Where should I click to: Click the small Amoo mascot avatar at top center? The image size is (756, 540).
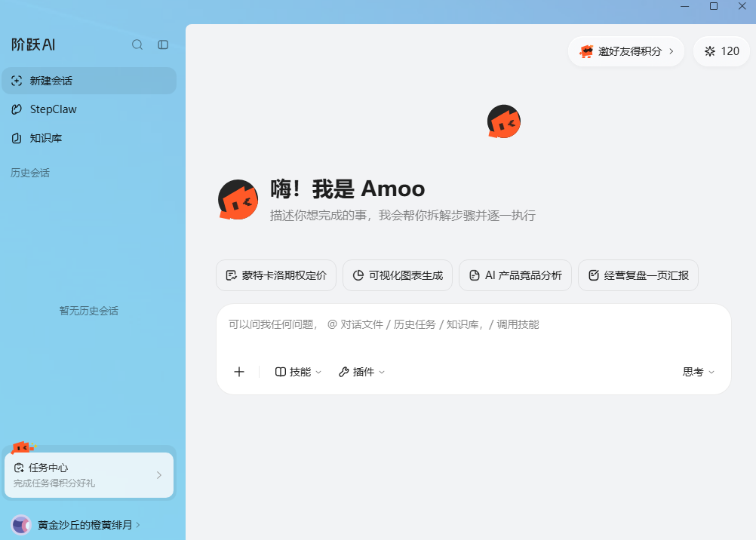tap(504, 121)
